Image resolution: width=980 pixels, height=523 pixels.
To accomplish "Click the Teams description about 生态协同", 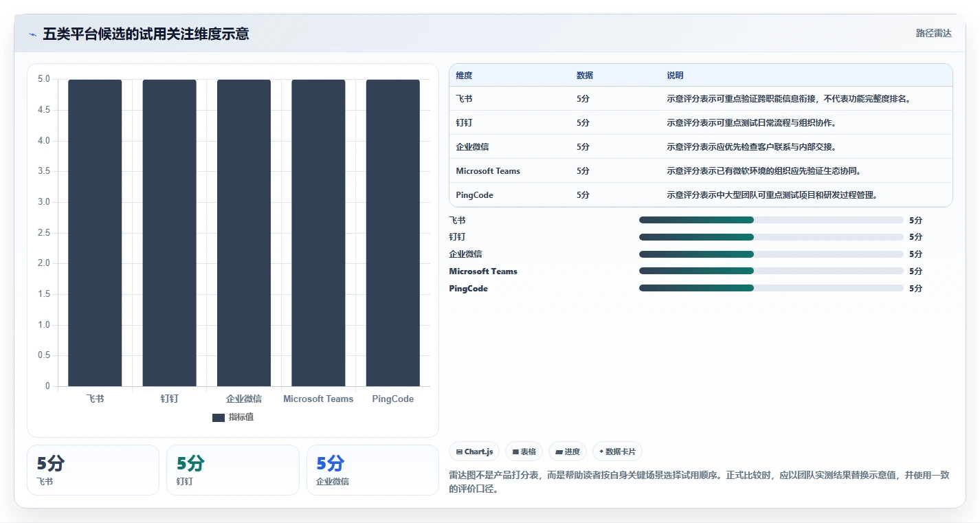I will (764, 171).
